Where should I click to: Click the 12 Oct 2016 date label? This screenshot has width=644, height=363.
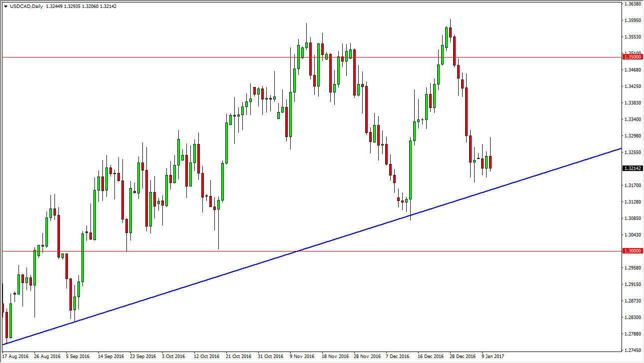coord(207,356)
